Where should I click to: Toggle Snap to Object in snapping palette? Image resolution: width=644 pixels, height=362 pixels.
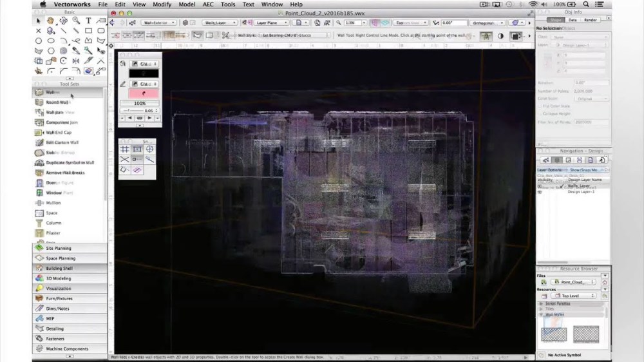[137, 149]
